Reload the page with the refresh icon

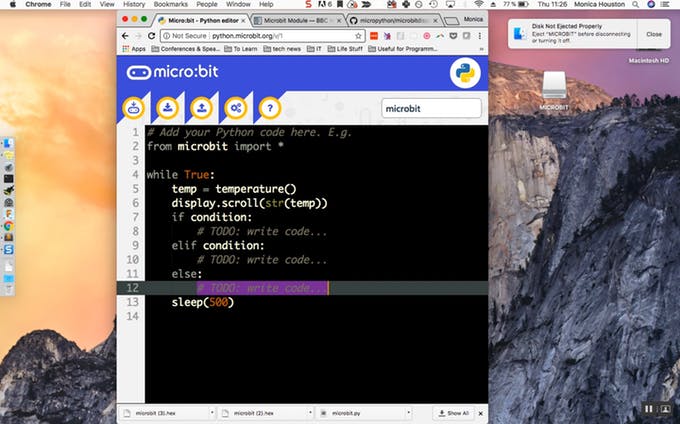(151, 36)
